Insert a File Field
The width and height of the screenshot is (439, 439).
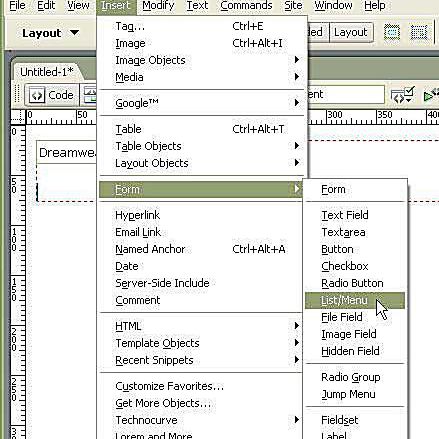coord(355,317)
